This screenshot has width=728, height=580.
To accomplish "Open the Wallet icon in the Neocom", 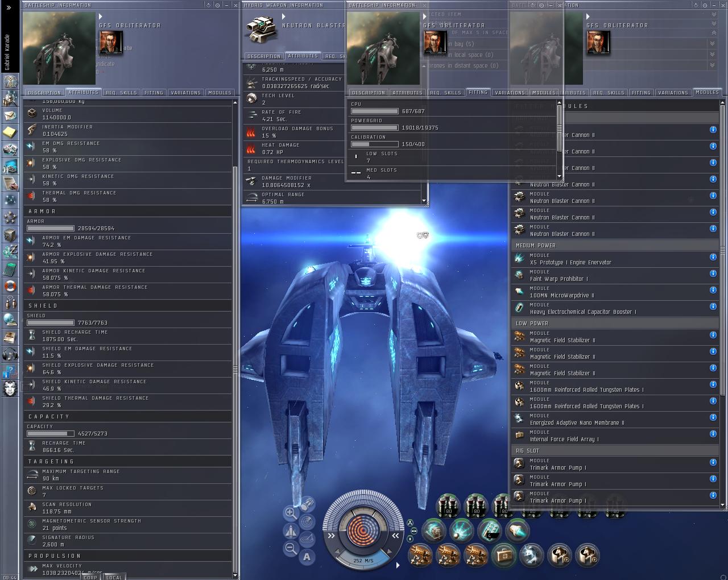I will click(10, 252).
